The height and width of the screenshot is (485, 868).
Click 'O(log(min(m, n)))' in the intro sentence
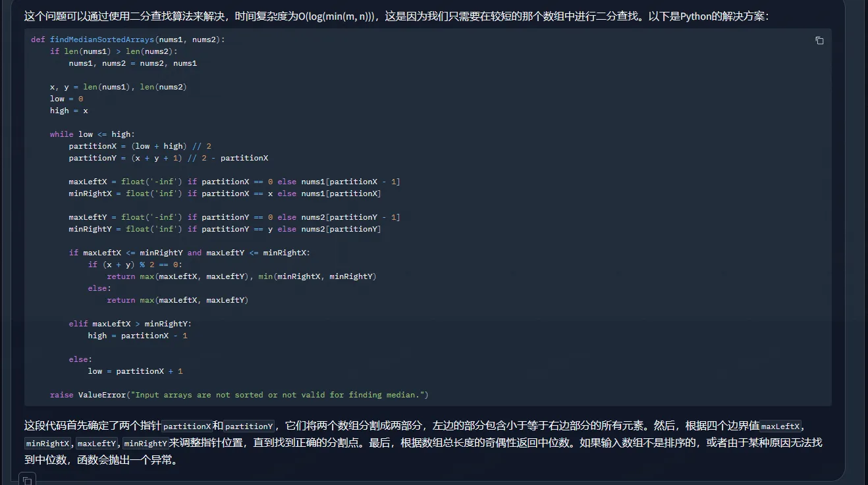pos(337,16)
